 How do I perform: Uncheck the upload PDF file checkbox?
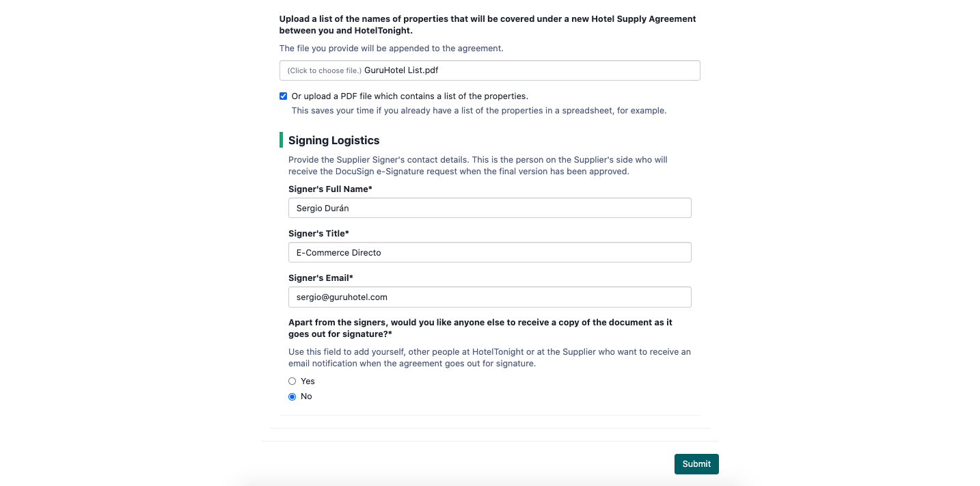(284, 96)
